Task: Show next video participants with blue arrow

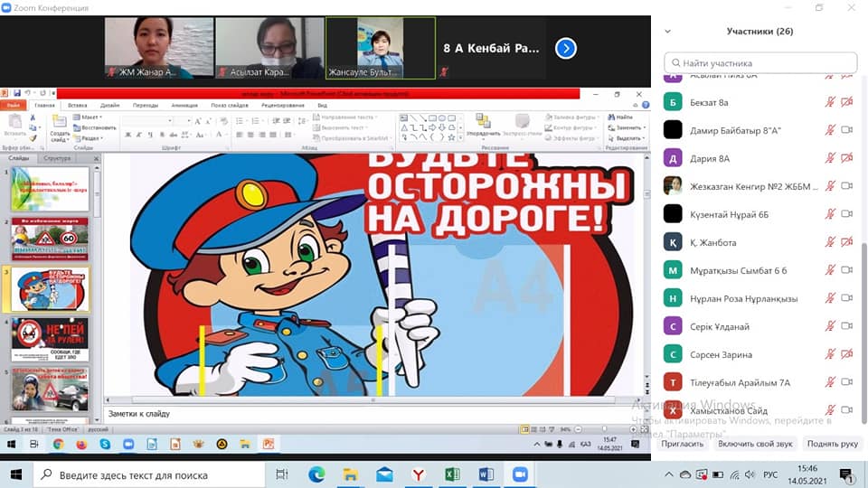Action: click(x=566, y=48)
